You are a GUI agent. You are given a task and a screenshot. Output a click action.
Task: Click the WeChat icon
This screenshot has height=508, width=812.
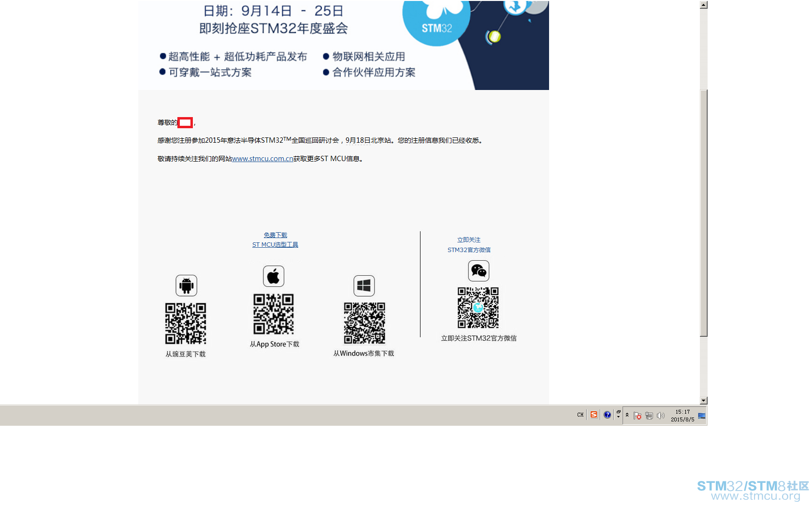(478, 271)
